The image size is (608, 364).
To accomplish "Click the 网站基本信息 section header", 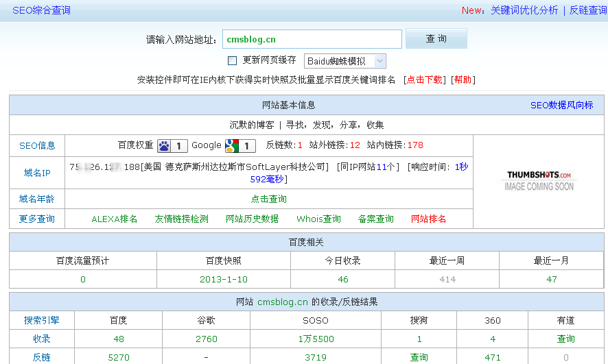I will click(x=289, y=106).
